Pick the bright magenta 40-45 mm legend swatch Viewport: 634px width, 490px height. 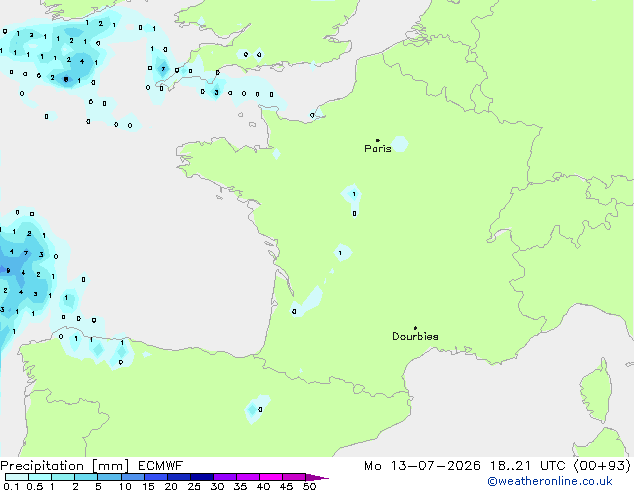tap(271, 477)
